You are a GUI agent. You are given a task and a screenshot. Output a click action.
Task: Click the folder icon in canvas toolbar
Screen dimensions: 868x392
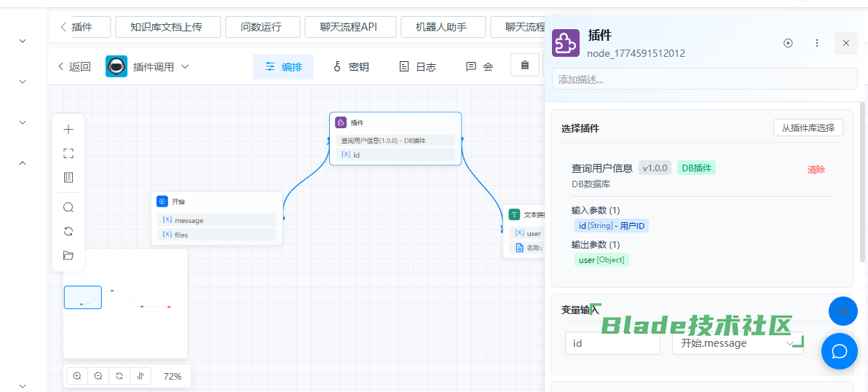pyautogui.click(x=68, y=255)
